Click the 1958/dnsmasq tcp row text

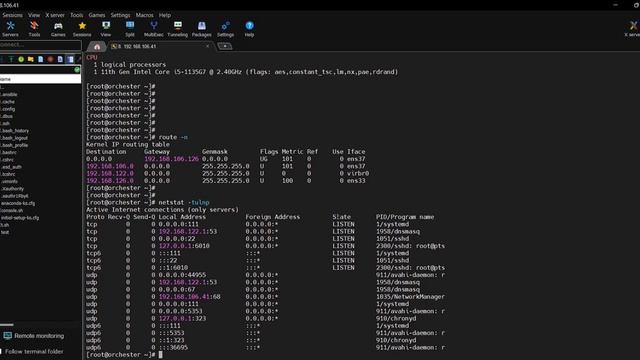point(398,231)
